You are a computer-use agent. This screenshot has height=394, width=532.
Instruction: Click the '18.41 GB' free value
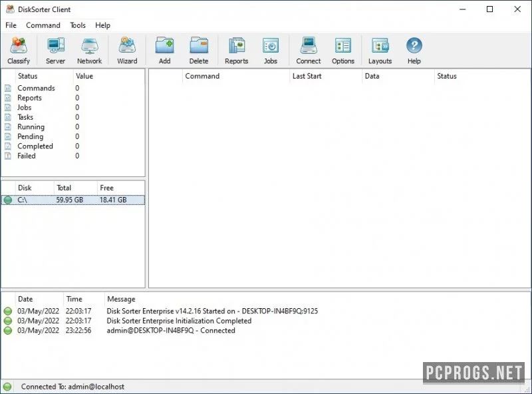113,200
